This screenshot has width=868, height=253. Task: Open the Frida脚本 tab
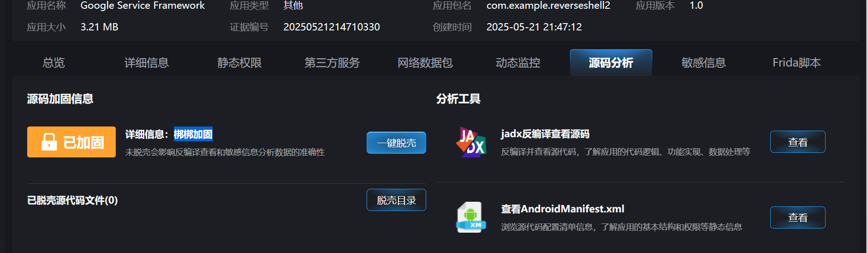pyautogui.click(x=797, y=63)
